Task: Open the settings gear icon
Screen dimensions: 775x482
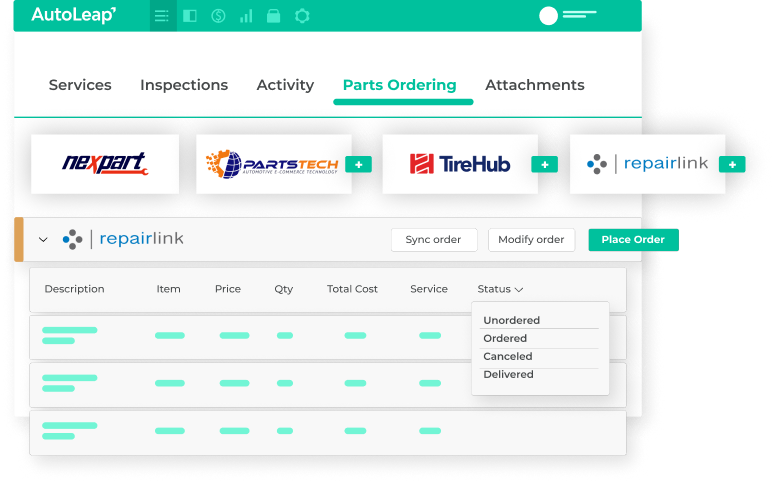Action: click(x=302, y=16)
